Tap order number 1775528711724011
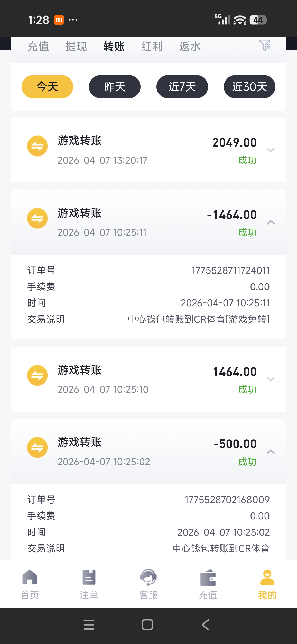 [x=230, y=270]
